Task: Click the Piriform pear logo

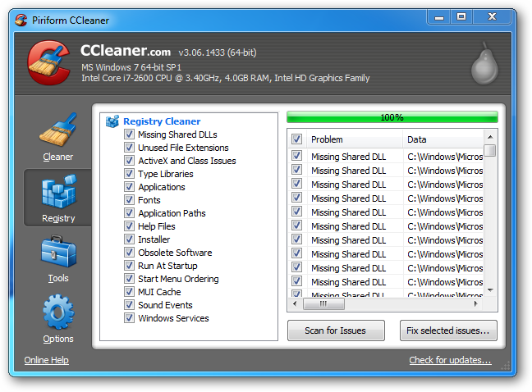Action: pyautogui.click(x=484, y=63)
